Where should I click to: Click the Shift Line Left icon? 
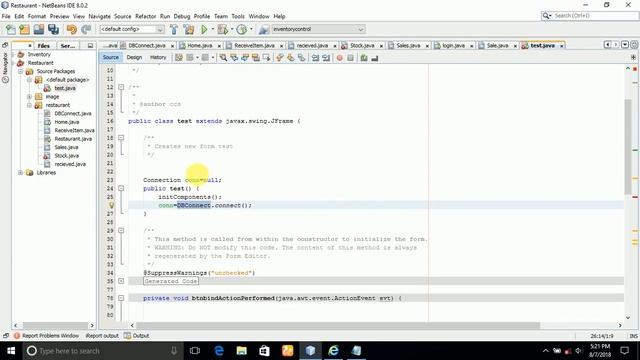tap(315, 58)
